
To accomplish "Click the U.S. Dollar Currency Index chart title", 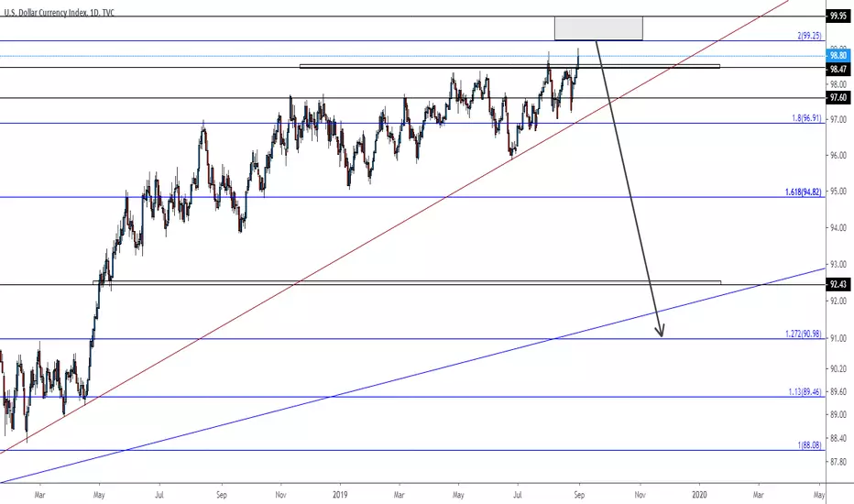I will 60,13.
